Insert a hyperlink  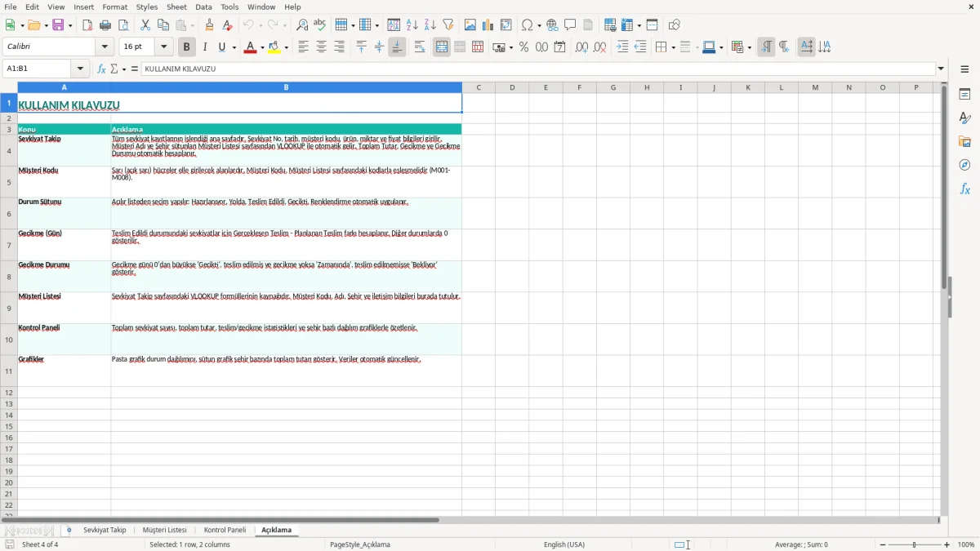(x=553, y=25)
